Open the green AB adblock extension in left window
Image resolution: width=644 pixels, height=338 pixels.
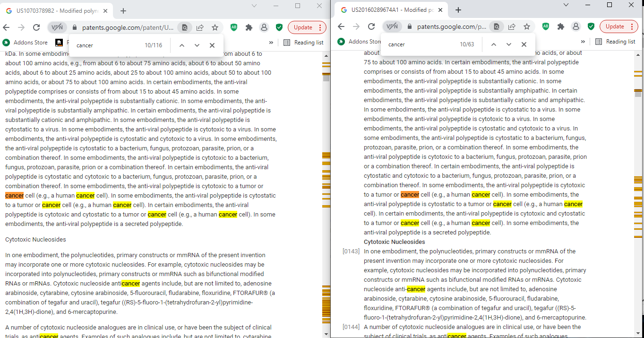[234, 27]
